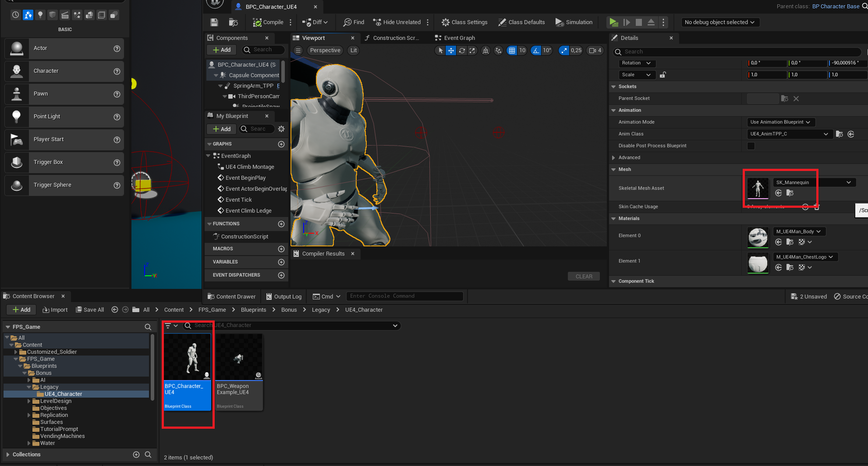Add a new variable with plus icon

tap(281, 262)
